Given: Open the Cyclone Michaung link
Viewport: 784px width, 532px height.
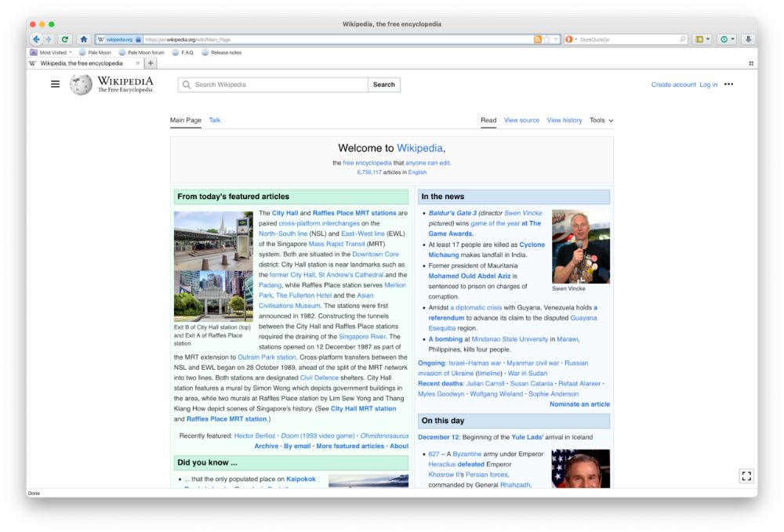Looking at the screenshot, I should [487, 250].
